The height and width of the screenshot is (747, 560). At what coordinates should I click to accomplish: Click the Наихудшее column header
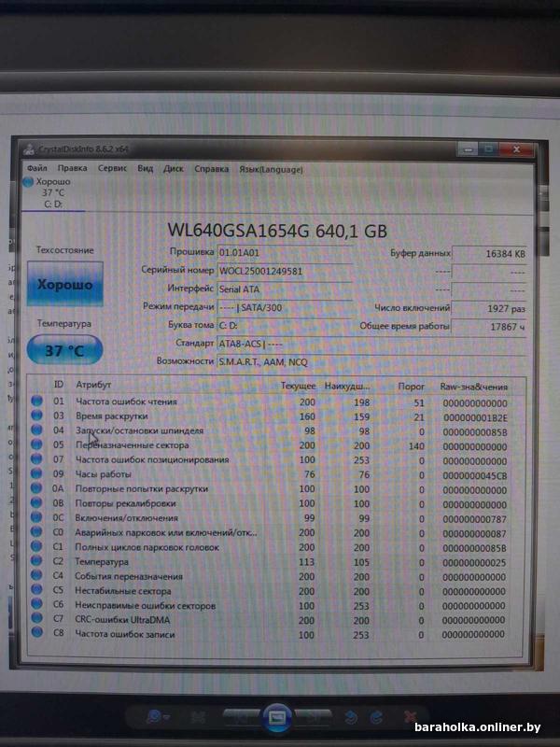tap(347, 386)
